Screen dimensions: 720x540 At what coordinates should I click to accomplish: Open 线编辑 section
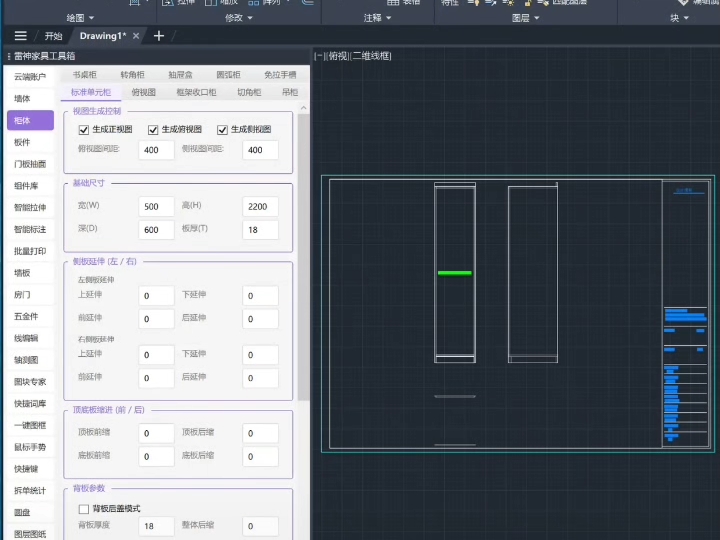(x=30, y=338)
